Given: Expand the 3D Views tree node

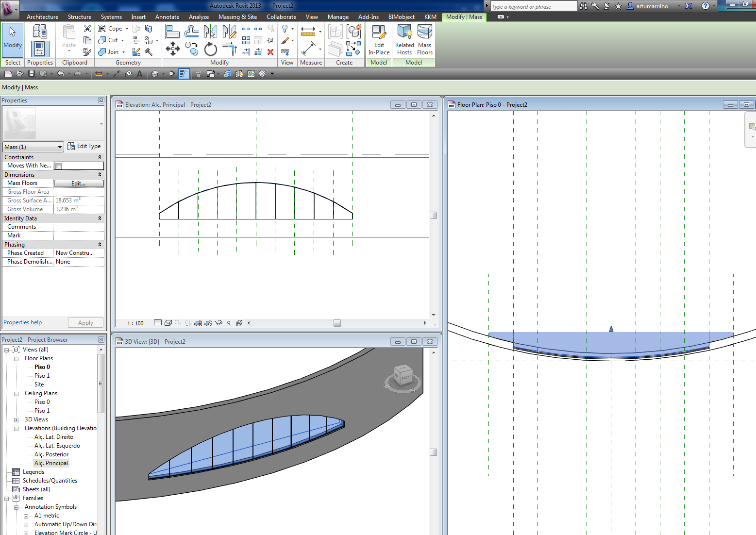Looking at the screenshot, I should tap(16, 420).
